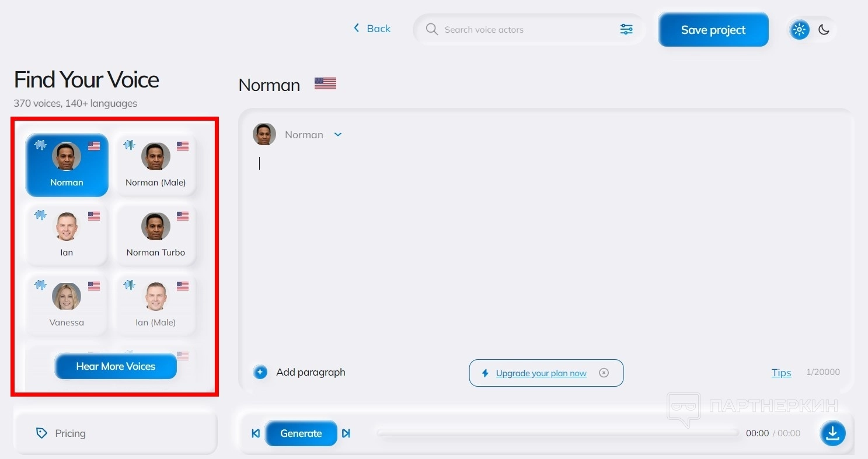Switch to dark mode moon icon
The image size is (868, 459).
click(x=824, y=30)
